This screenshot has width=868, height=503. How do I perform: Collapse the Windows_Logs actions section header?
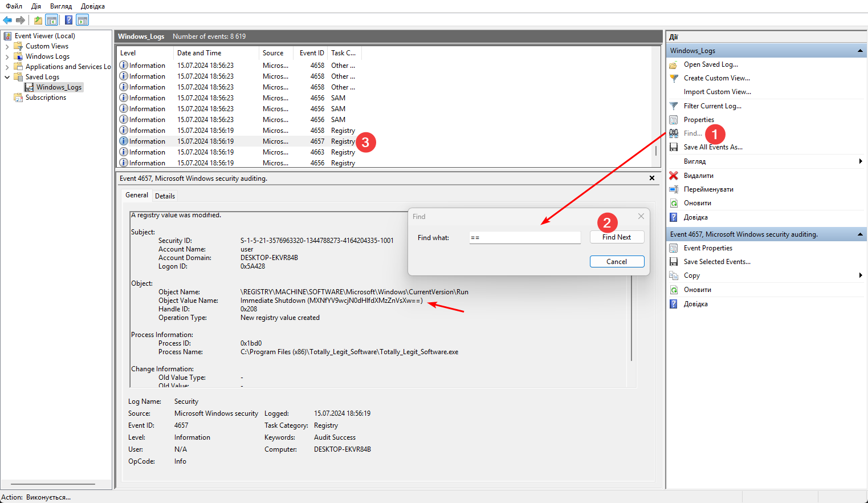click(x=859, y=51)
